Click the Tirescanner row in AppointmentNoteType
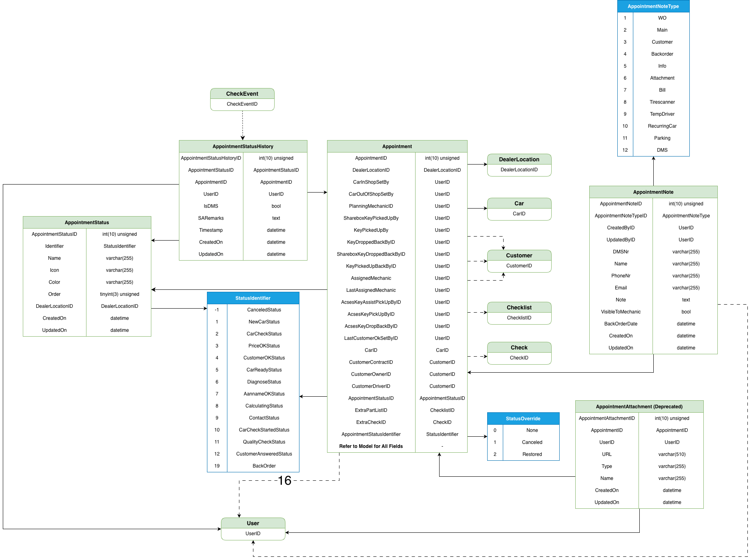This screenshot has width=751, height=560. (x=662, y=102)
